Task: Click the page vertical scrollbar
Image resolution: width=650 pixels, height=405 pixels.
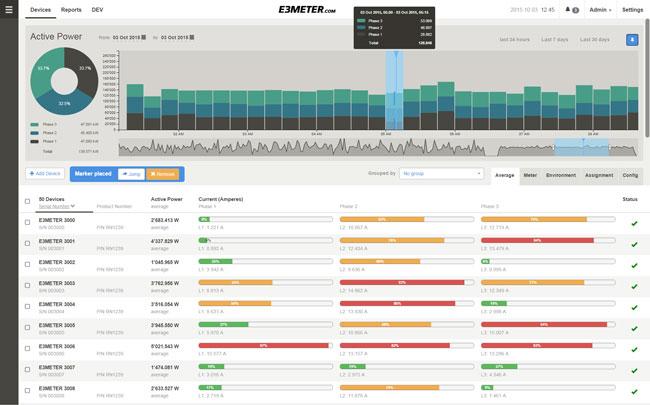Action: (x=647, y=79)
